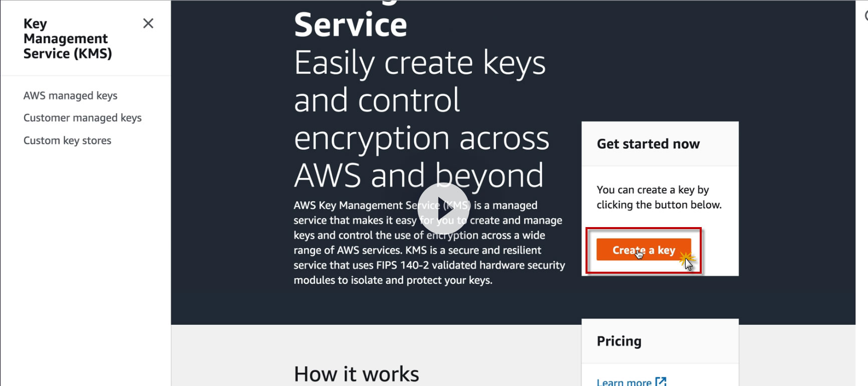Click the 'encryption across' headline line
Viewport: 868px width, 386px height.
tap(421, 138)
